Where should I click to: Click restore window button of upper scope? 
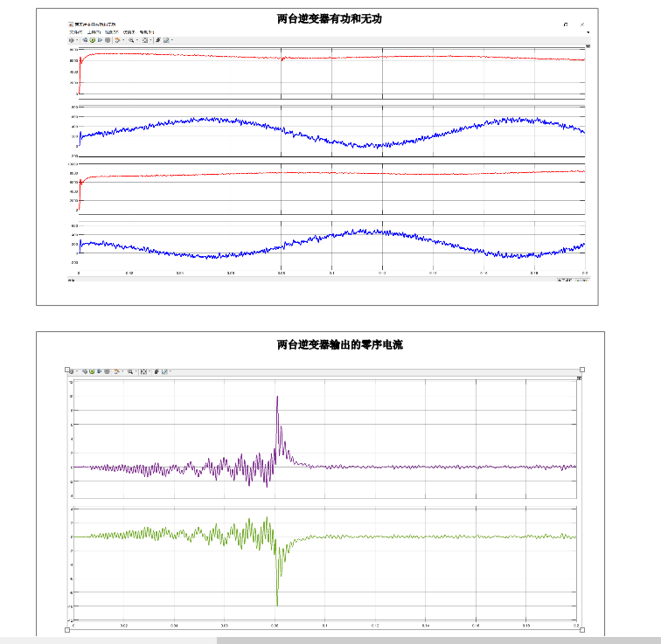pos(566,24)
